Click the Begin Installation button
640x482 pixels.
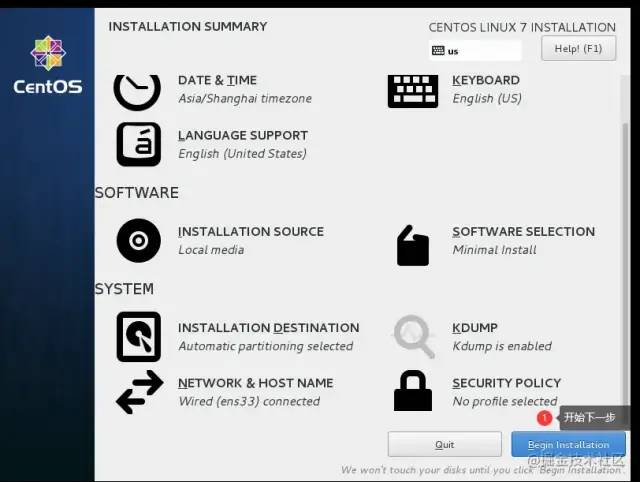568,444
